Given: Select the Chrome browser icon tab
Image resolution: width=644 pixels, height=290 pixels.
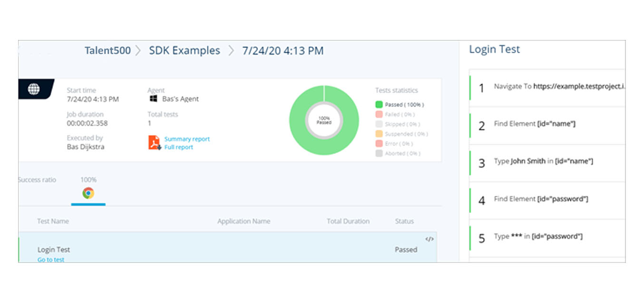Looking at the screenshot, I should point(88,193).
